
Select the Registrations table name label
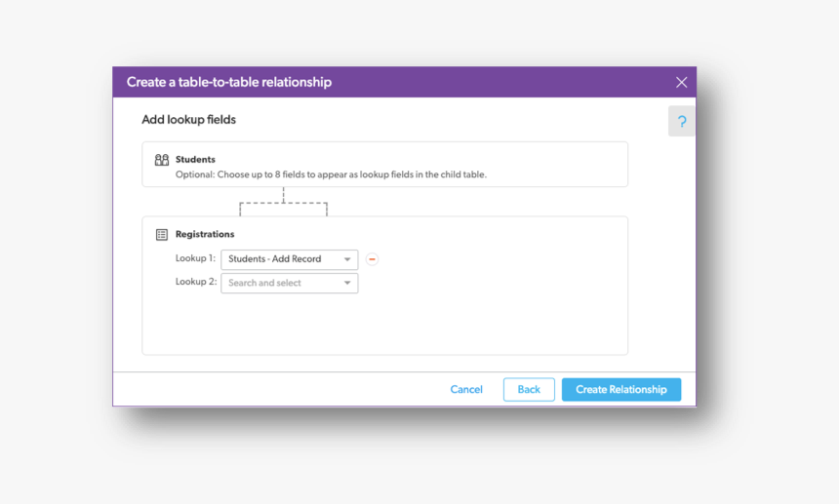click(x=205, y=235)
